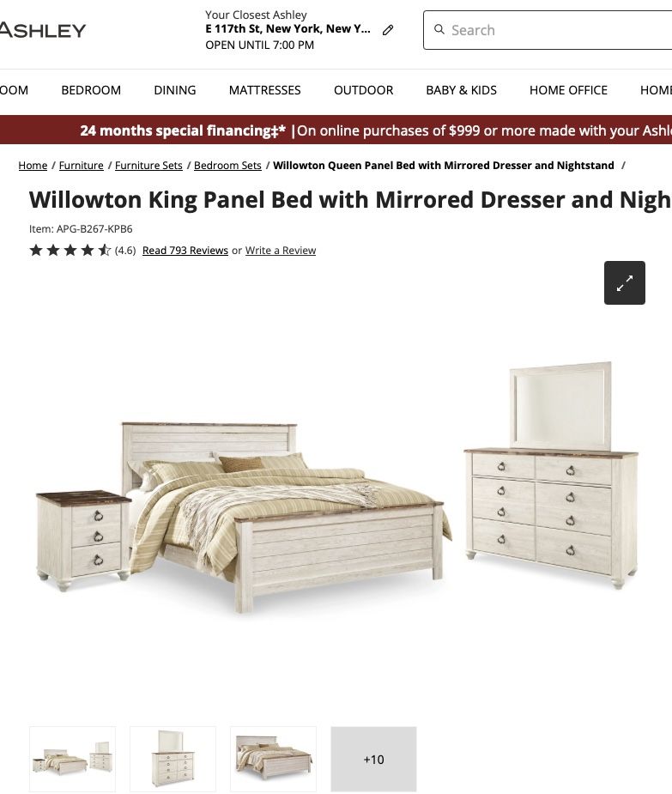Click the Ashley logo
The height and width of the screenshot is (794, 672).
pos(43,30)
